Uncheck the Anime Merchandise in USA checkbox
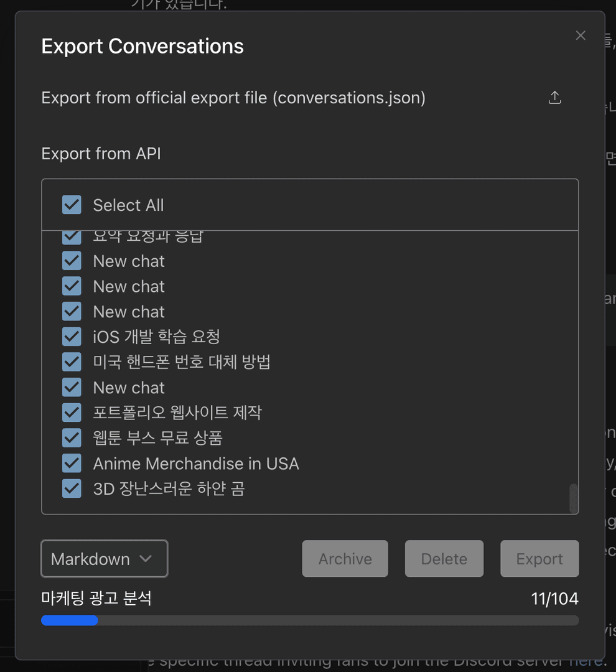The height and width of the screenshot is (672, 616). (72, 464)
